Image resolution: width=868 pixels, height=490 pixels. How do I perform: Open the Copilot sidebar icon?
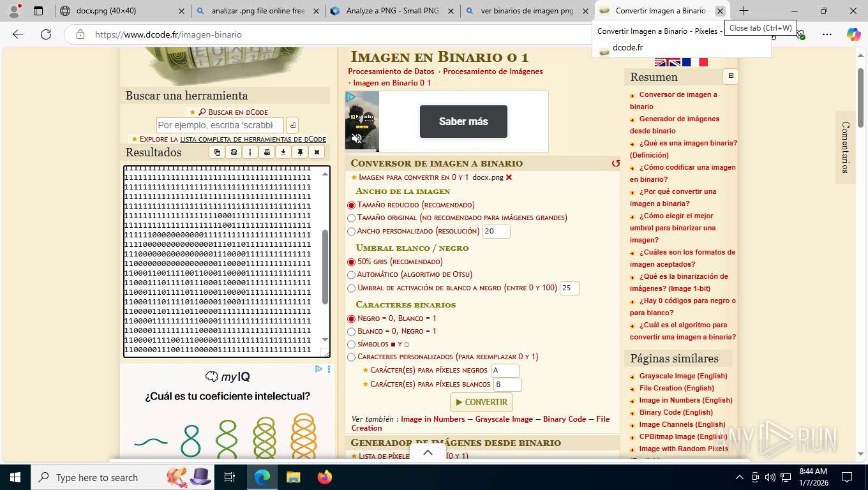853,34
